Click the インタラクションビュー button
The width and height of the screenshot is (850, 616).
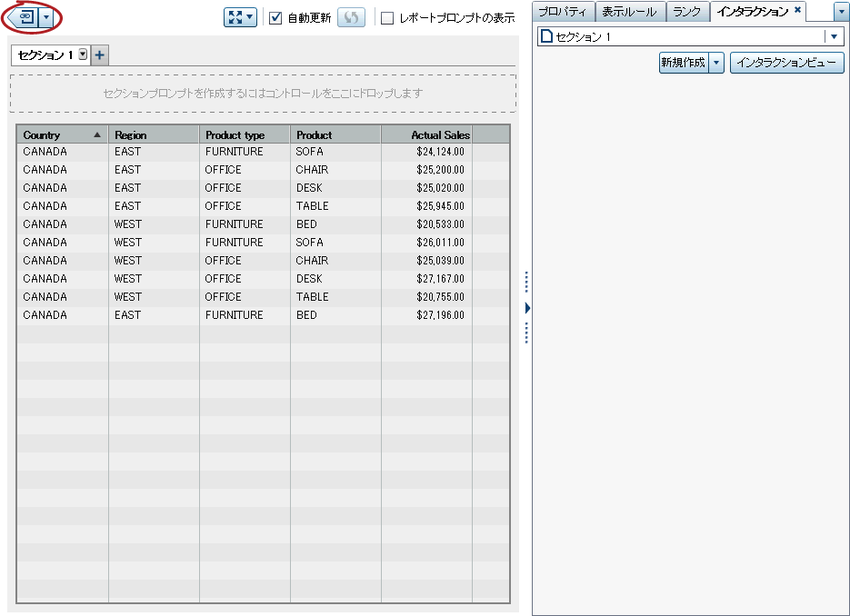786,63
